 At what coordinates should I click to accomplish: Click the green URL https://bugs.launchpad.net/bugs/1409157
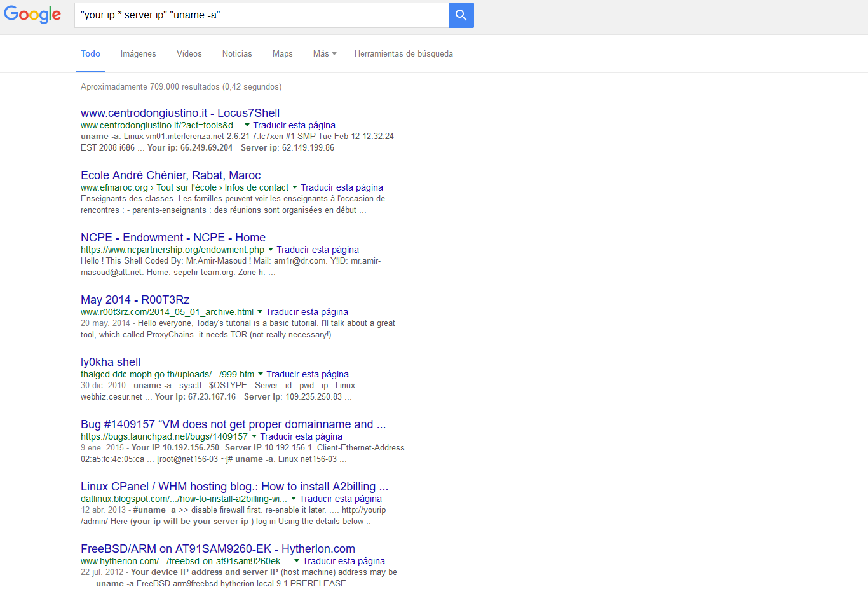pyautogui.click(x=165, y=436)
